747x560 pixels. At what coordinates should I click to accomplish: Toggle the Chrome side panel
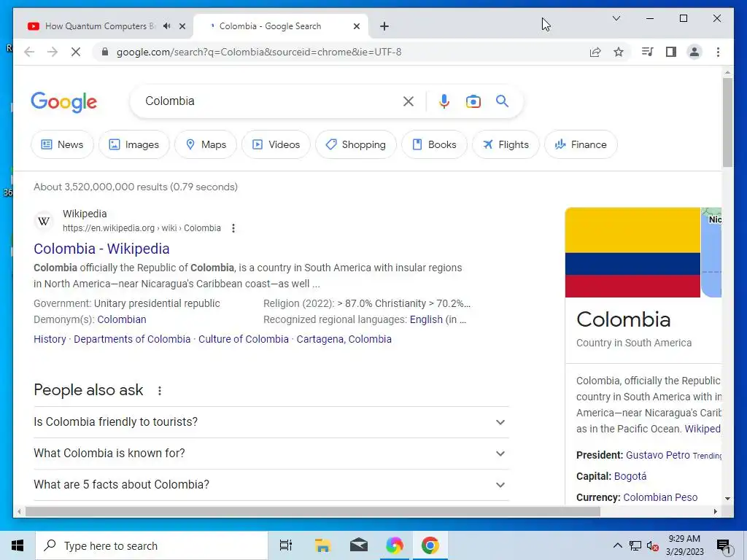[x=671, y=52]
